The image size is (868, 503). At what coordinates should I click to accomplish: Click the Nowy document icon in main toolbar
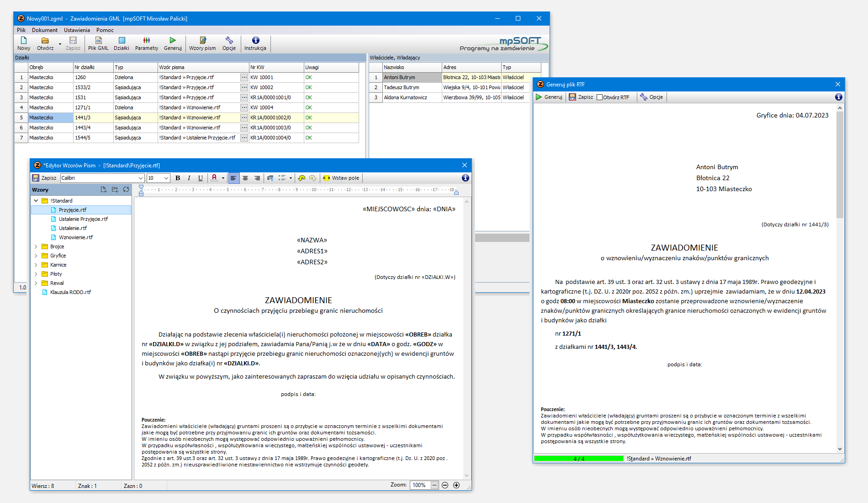(x=24, y=43)
